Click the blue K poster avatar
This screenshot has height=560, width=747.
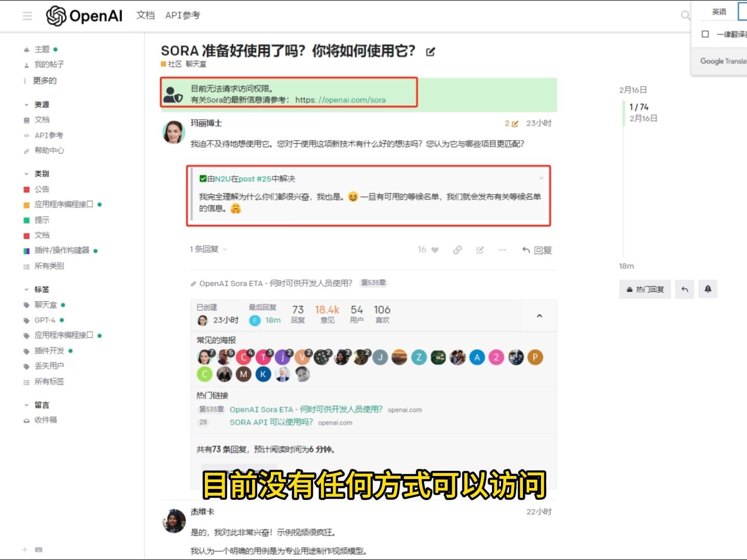point(263,374)
